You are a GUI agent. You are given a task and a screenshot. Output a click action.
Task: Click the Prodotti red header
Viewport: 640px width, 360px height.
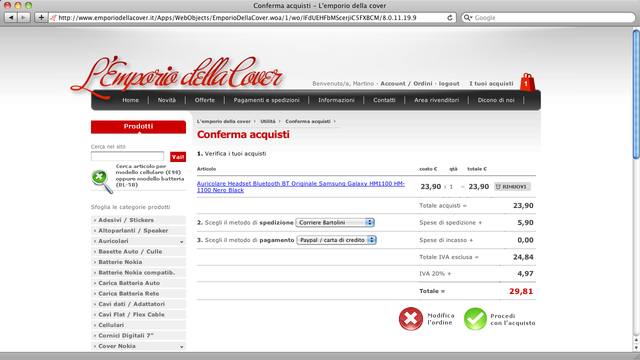(x=138, y=127)
